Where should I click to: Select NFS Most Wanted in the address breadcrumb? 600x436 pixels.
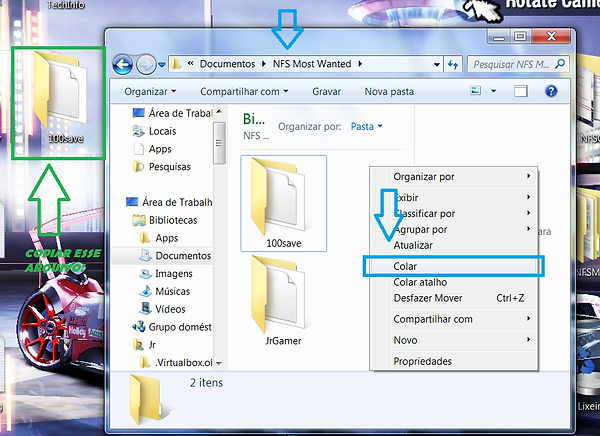click(x=312, y=64)
